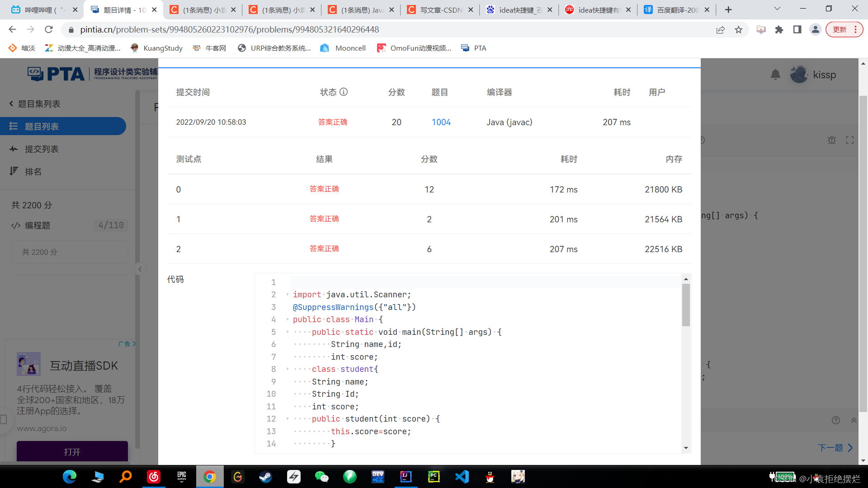Toggle fullscreen editor icon

click(850, 141)
